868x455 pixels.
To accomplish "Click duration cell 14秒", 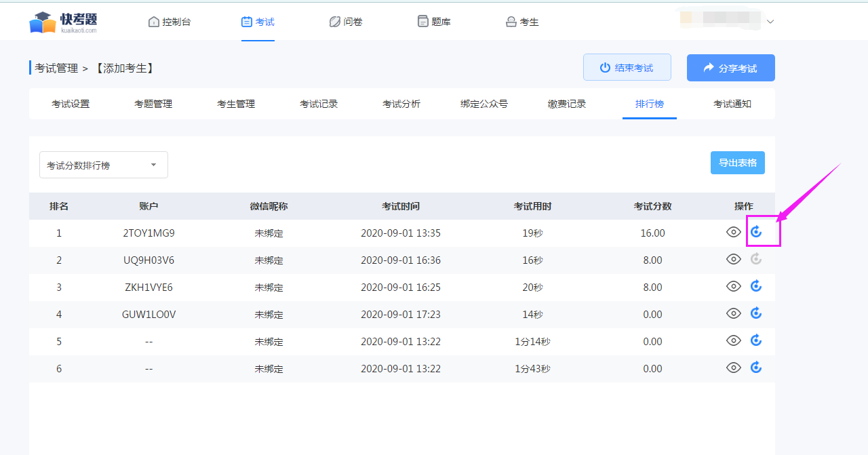I will [532, 315].
